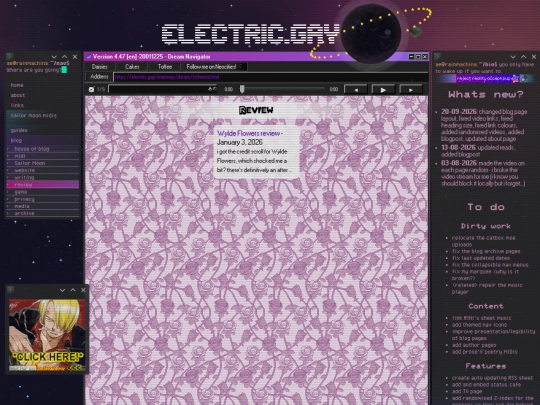Open the about page link
The image size is (540, 405).
tap(18, 95)
